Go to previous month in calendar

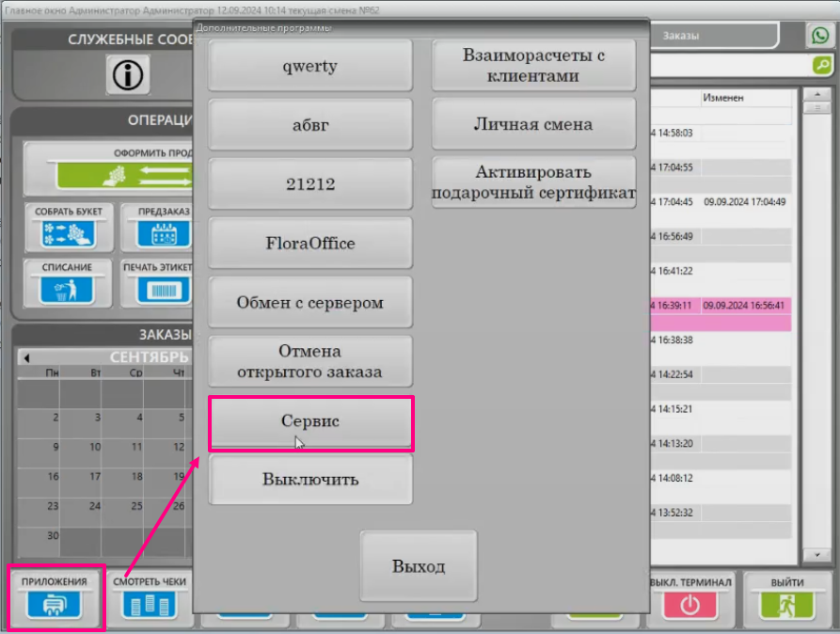[26, 357]
